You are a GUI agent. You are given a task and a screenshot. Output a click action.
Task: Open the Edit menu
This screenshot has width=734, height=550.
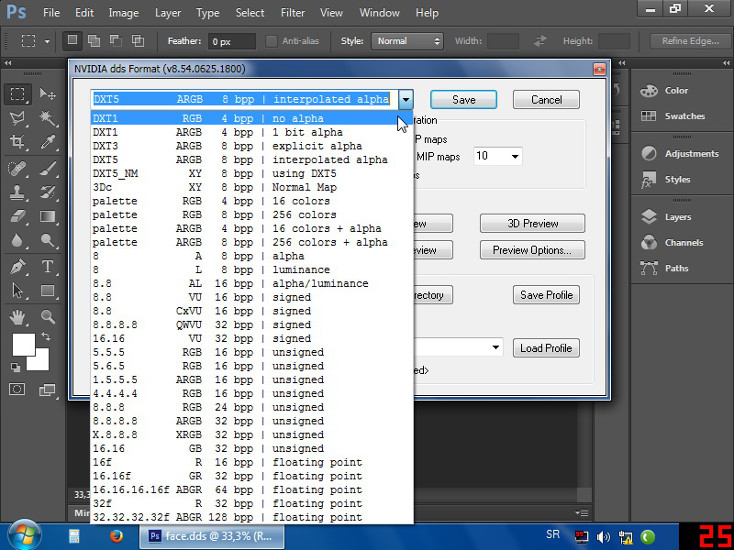[x=84, y=13]
